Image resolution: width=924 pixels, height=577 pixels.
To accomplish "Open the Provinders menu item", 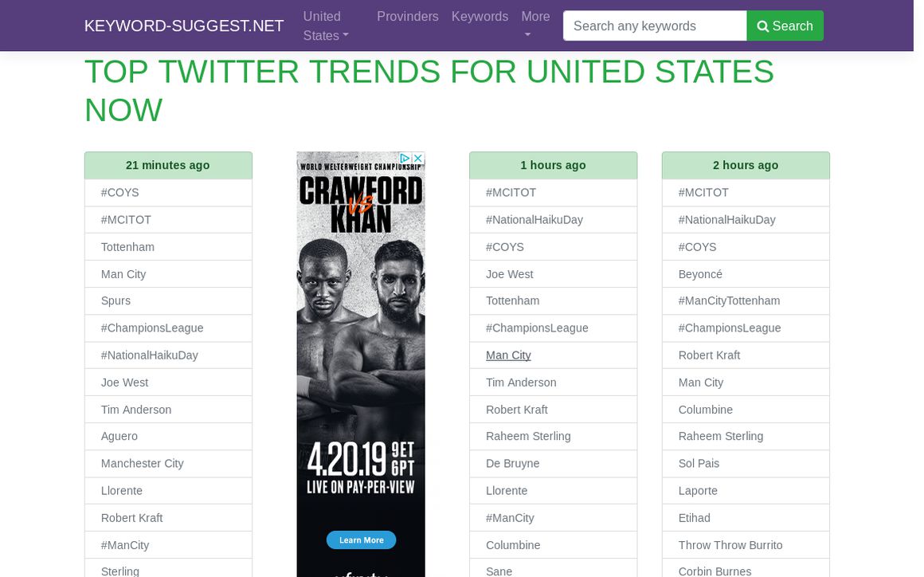I will click(407, 17).
